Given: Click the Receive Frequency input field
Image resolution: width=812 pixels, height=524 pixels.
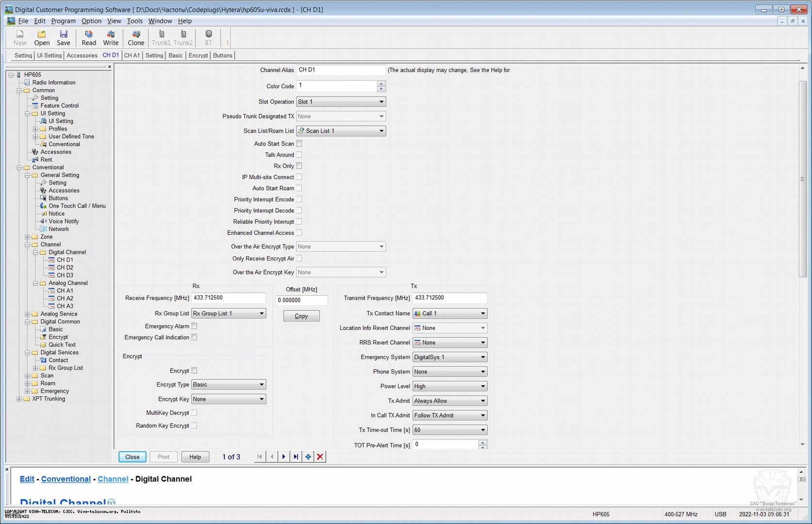Looking at the screenshot, I should tap(228, 298).
